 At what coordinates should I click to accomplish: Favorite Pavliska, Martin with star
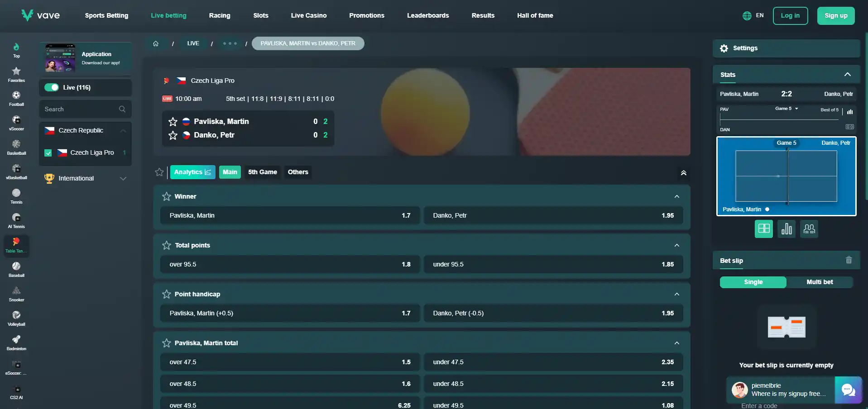pos(173,122)
